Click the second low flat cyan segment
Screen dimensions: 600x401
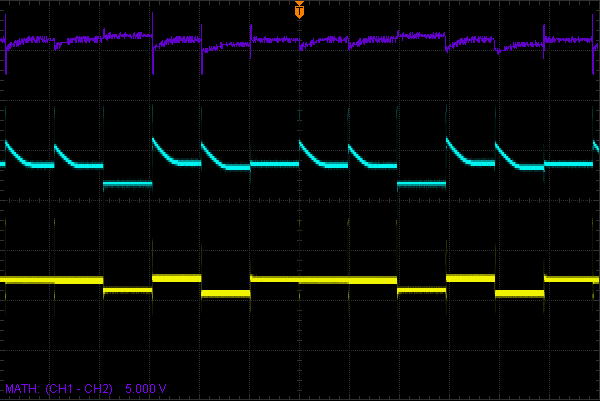[x=420, y=183]
